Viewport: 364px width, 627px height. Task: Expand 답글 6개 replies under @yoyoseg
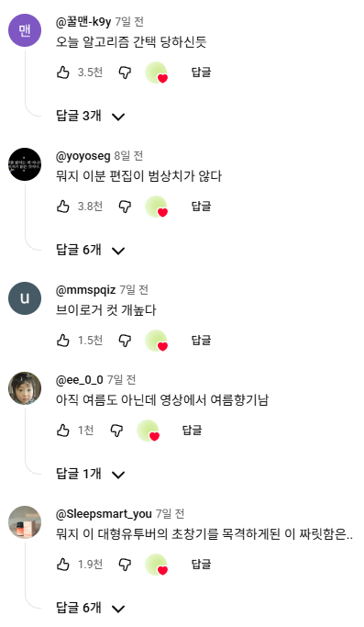[90, 250]
